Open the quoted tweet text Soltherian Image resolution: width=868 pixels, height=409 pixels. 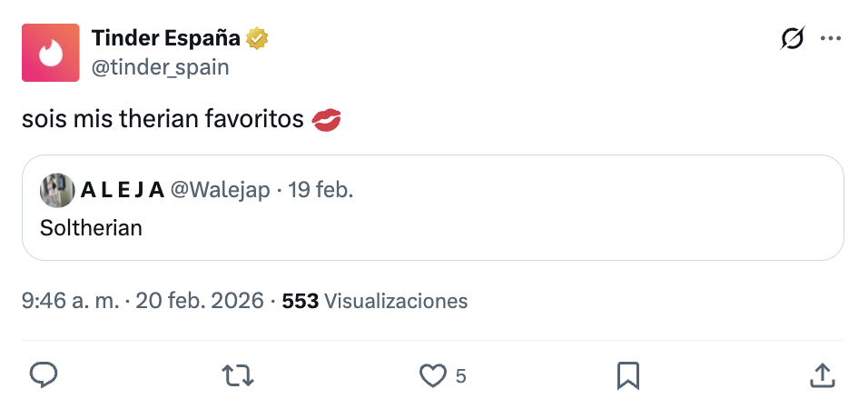point(91,228)
